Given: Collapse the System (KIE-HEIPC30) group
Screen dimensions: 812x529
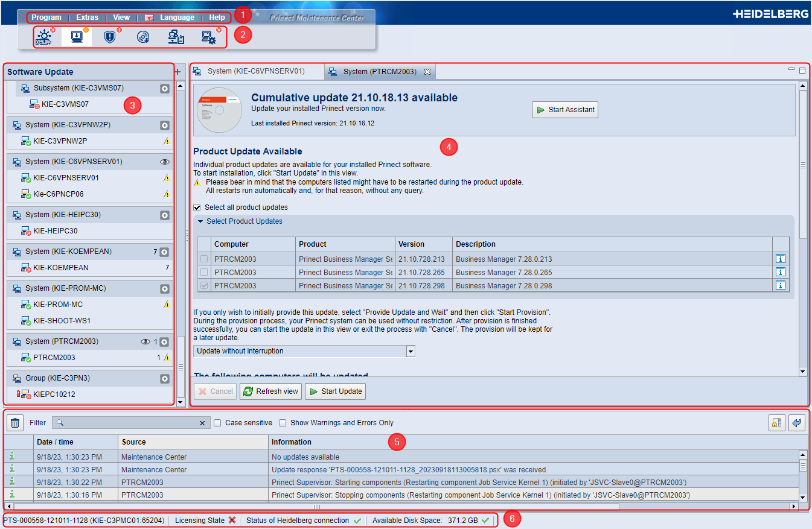Looking at the screenshot, I should coord(164,215).
